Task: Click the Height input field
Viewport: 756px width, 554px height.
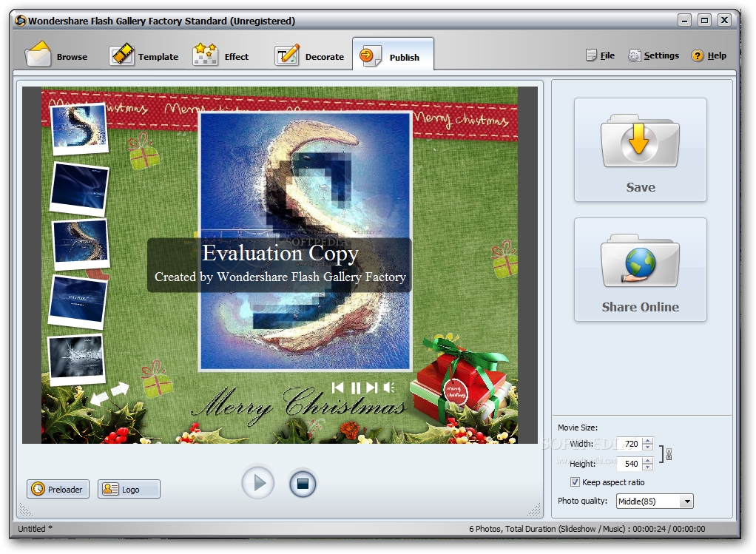Action: [629, 463]
